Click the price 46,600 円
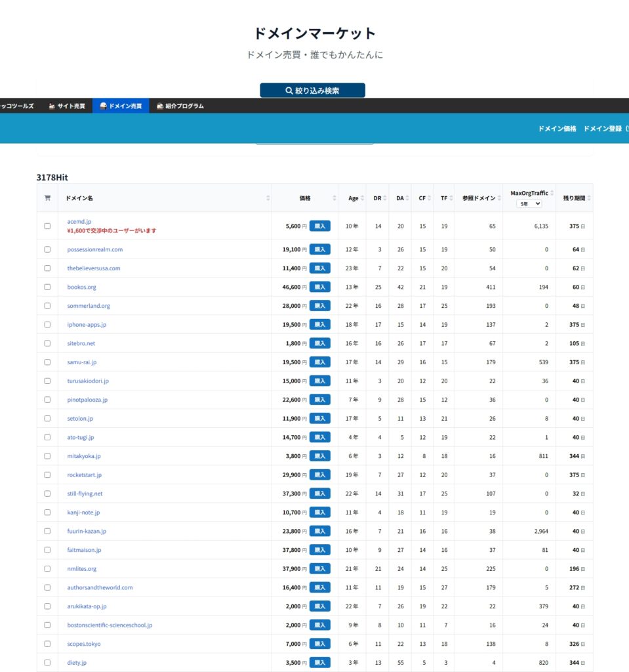629x672 pixels. 294,287
